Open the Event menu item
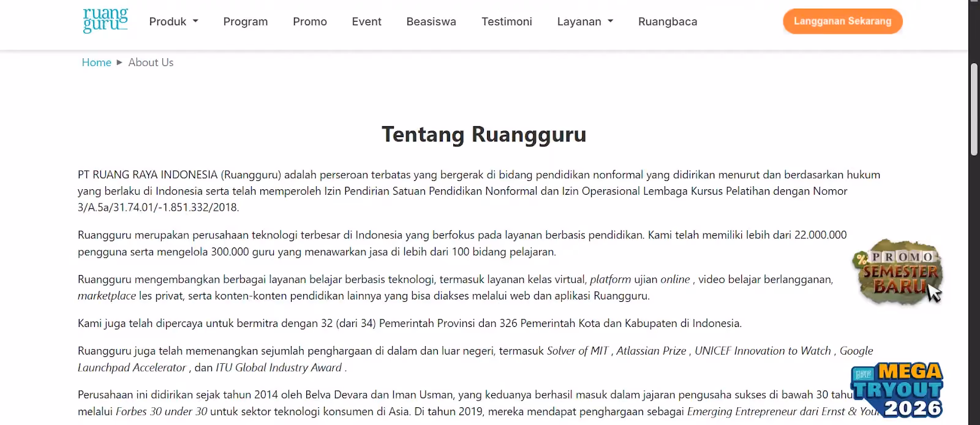The width and height of the screenshot is (980, 425). (x=367, y=21)
